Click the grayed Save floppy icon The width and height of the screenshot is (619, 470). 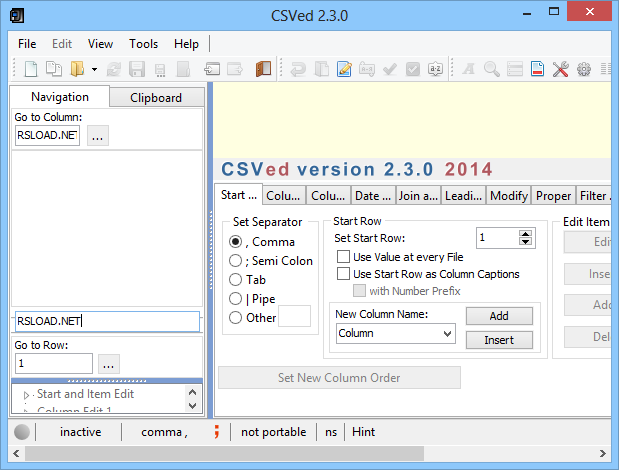tap(137, 69)
